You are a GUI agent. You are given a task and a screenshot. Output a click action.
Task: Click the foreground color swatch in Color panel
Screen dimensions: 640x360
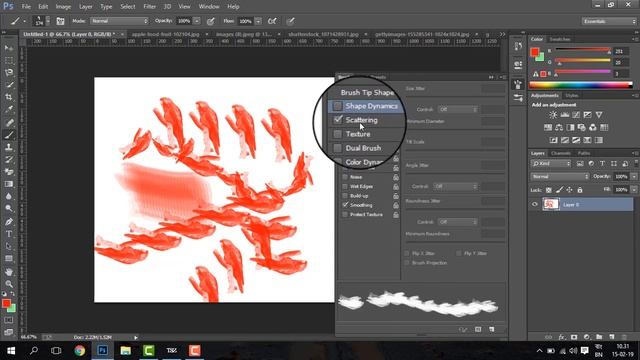[534, 52]
